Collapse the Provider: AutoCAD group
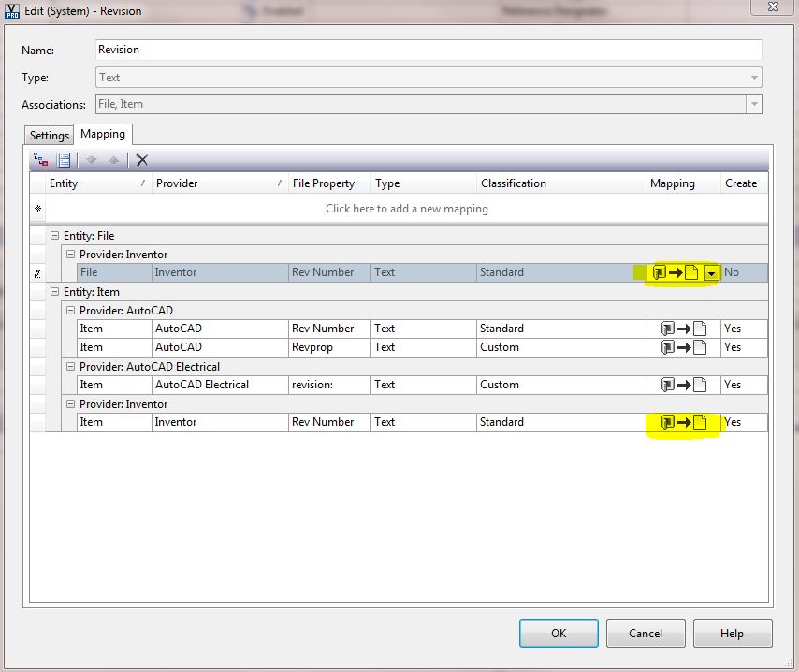Image resolution: width=799 pixels, height=672 pixels. [70, 310]
